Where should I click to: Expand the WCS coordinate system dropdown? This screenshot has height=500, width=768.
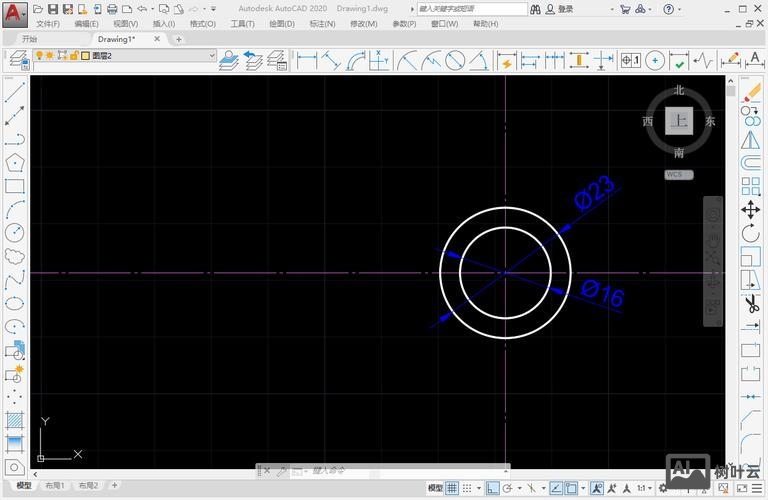tap(679, 175)
